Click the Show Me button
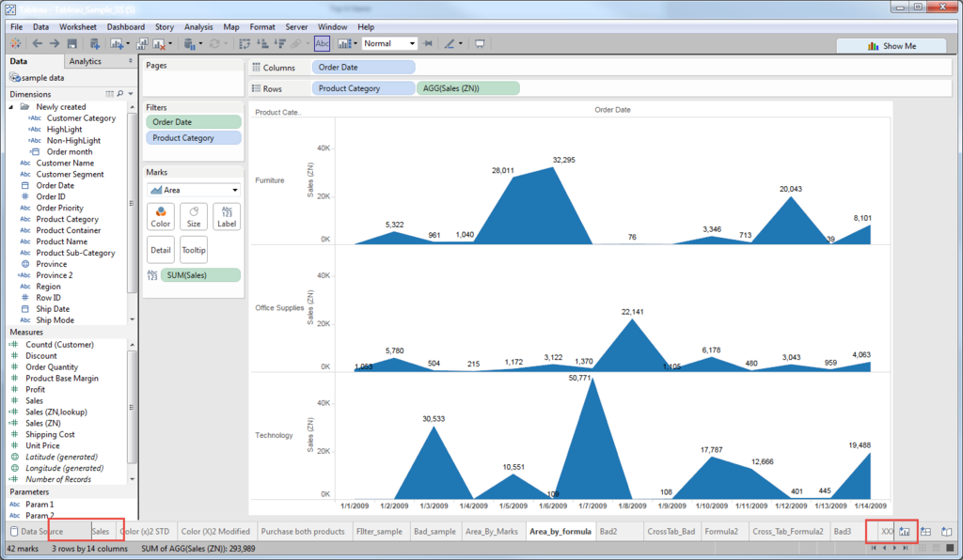The image size is (963, 560). pos(892,46)
